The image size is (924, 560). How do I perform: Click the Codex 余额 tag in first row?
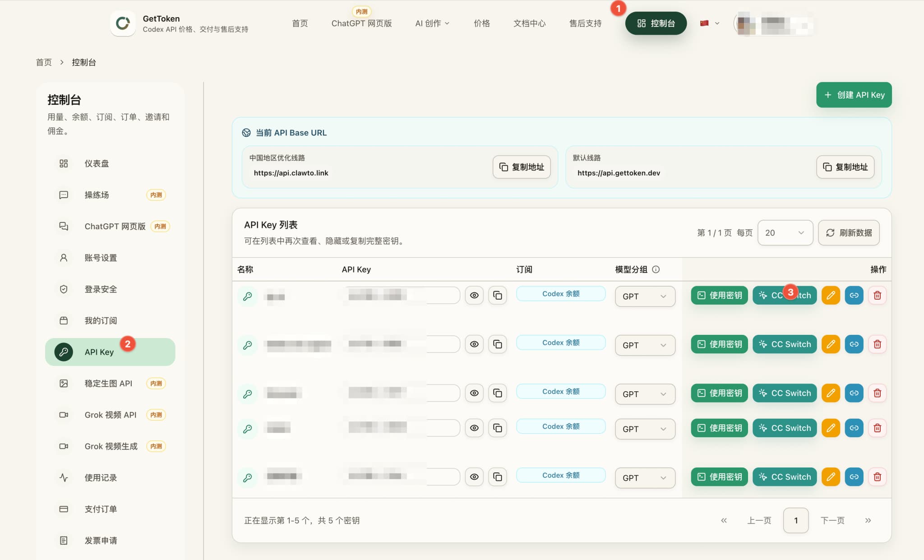pos(561,294)
